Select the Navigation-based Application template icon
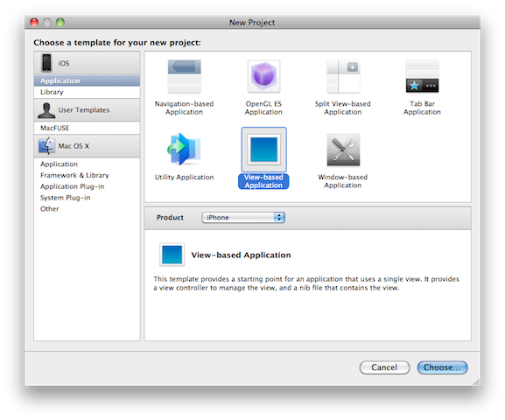505x420 pixels. pyautogui.click(x=184, y=76)
